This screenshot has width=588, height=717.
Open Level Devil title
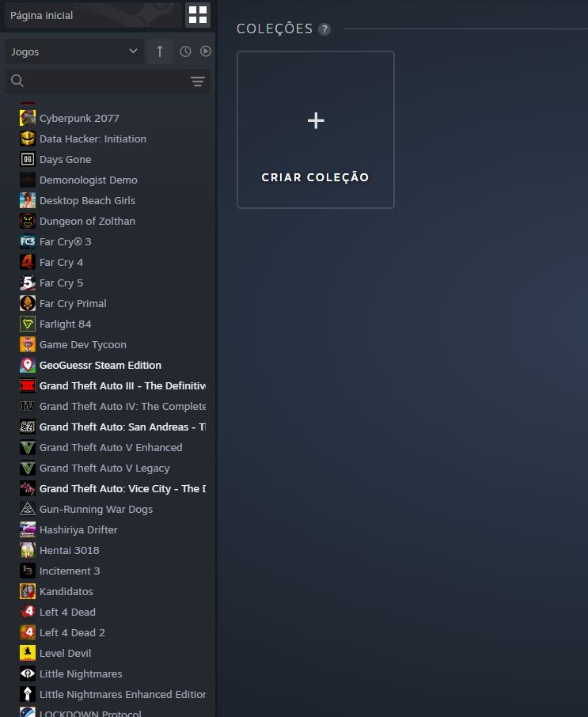click(x=65, y=653)
